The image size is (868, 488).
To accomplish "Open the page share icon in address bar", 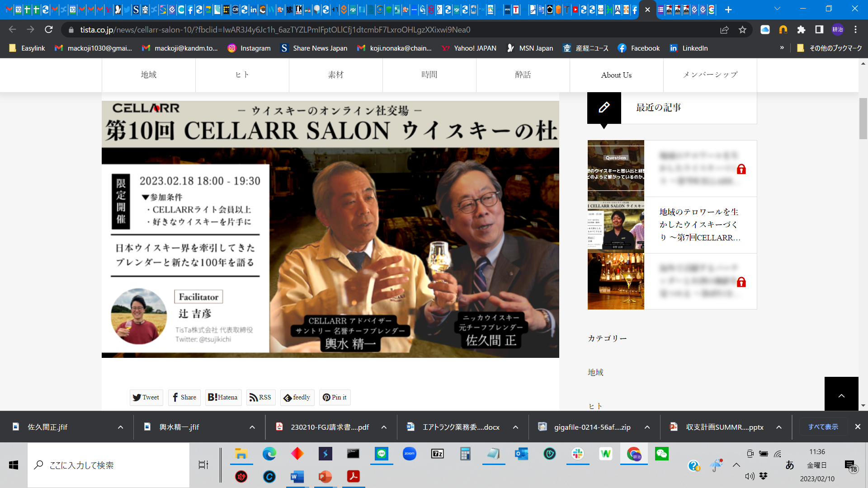I will pos(724,29).
